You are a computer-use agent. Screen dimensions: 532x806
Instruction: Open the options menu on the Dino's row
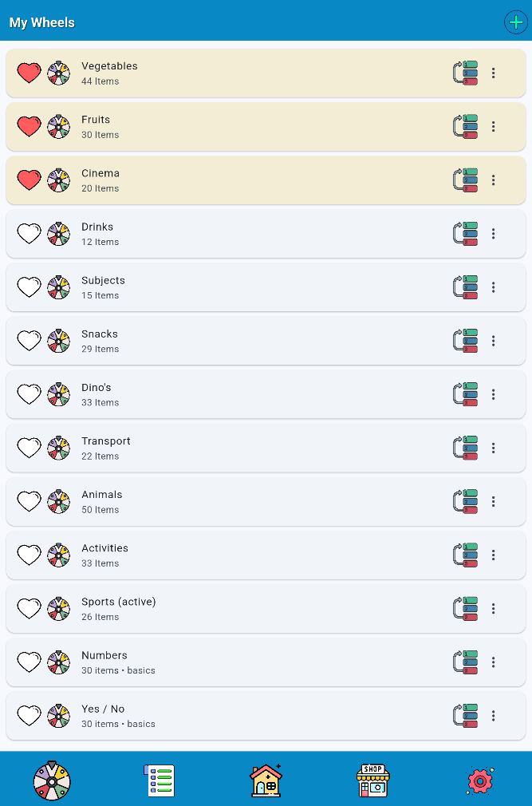pos(494,393)
